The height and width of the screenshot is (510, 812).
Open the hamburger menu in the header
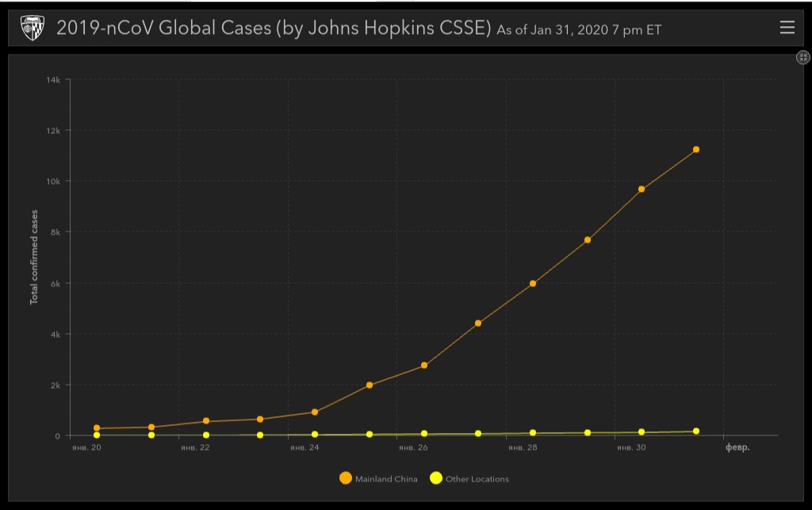pos(787,28)
